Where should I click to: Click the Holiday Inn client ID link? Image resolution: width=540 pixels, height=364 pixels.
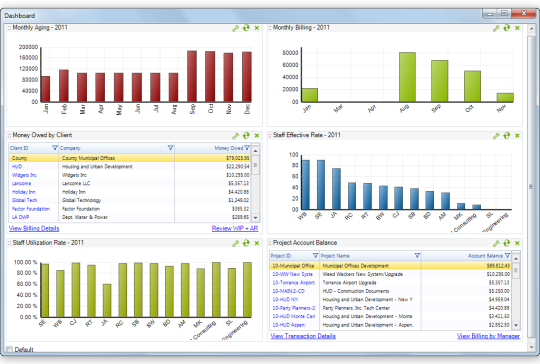click(x=24, y=192)
